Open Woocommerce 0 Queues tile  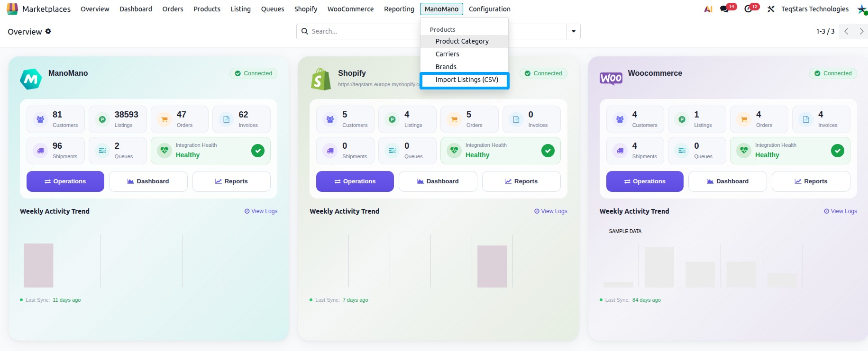coord(697,151)
